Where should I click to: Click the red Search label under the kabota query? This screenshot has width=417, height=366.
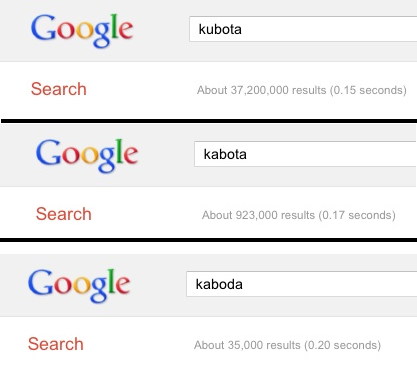[64, 214]
